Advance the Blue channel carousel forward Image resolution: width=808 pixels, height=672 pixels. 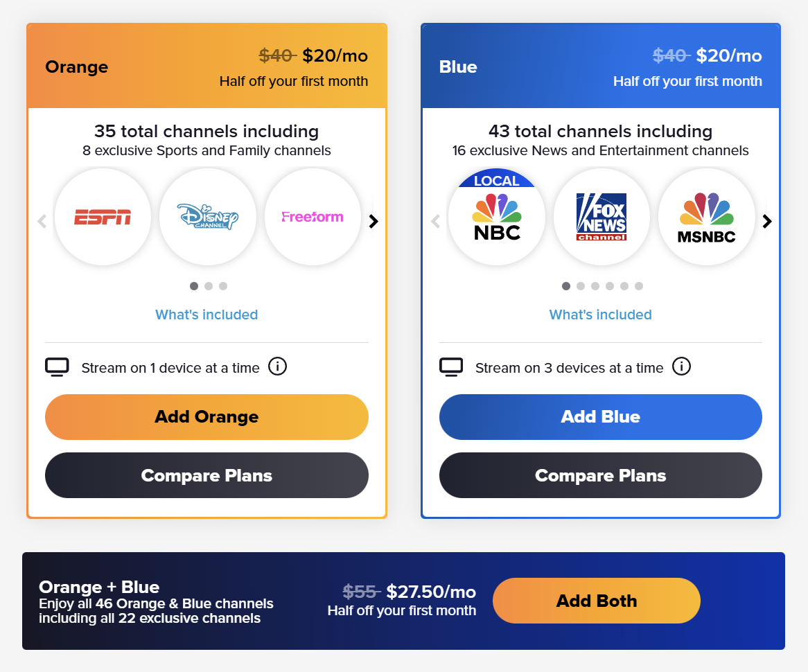tap(767, 221)
